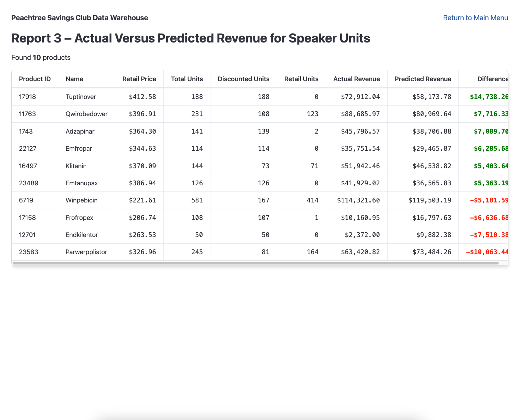Image resolution: width=527 pixels, height=420 pixels.
Task: Select the Qwirobedower product row
Action: pyautogui.click(x=137, y=114)
